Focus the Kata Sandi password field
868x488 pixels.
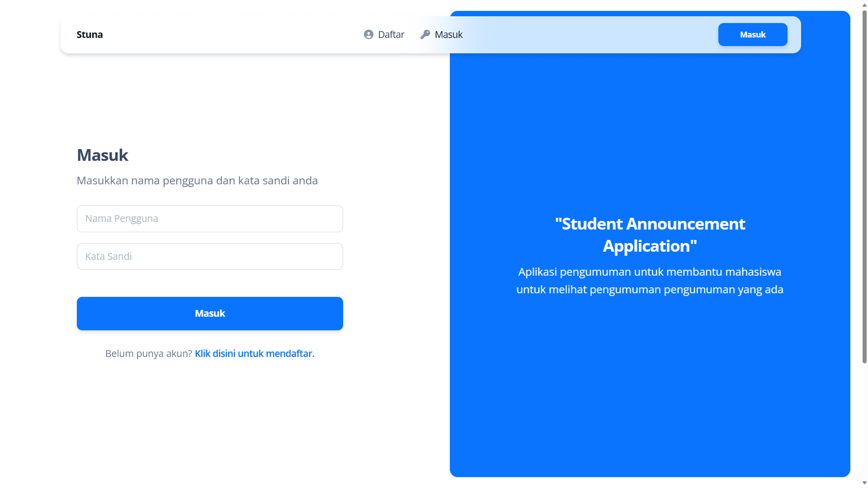tap(210, 257)
